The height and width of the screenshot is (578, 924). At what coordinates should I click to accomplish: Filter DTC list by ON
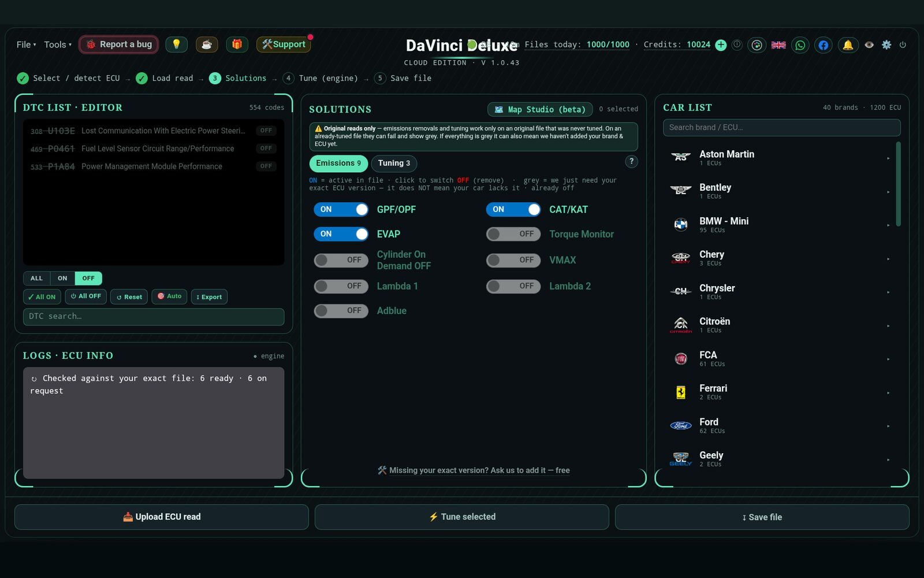62,279
